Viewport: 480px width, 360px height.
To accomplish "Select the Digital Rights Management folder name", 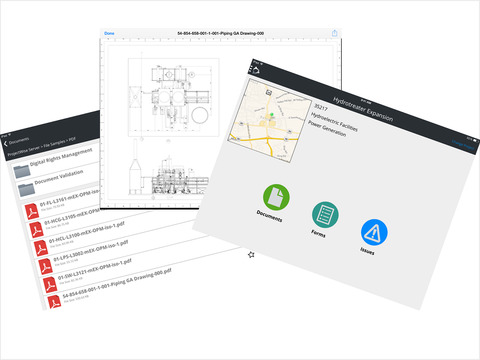I will click(x=61, y=157).
